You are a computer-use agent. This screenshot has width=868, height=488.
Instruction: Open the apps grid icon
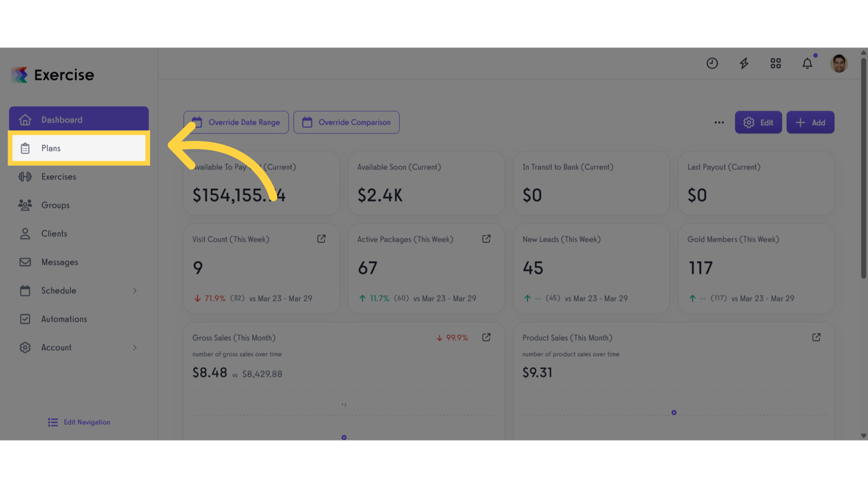coord(776,64)
